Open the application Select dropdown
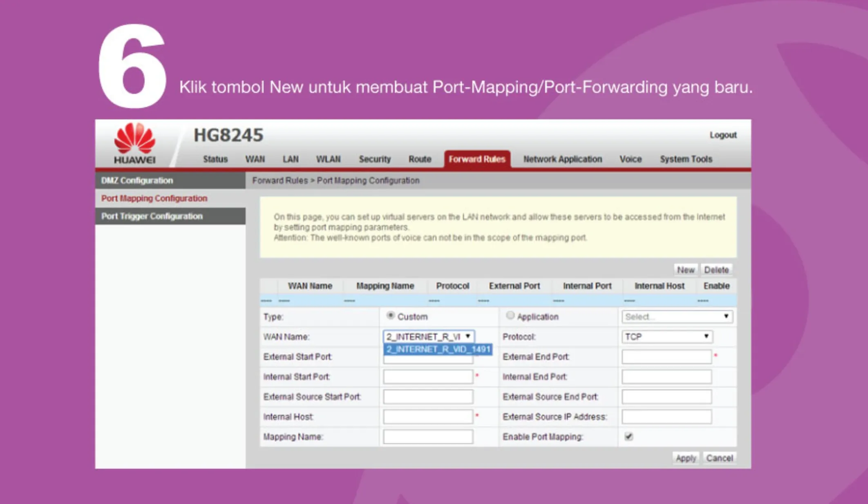868x504 pixels. click(x=678, y=317)
